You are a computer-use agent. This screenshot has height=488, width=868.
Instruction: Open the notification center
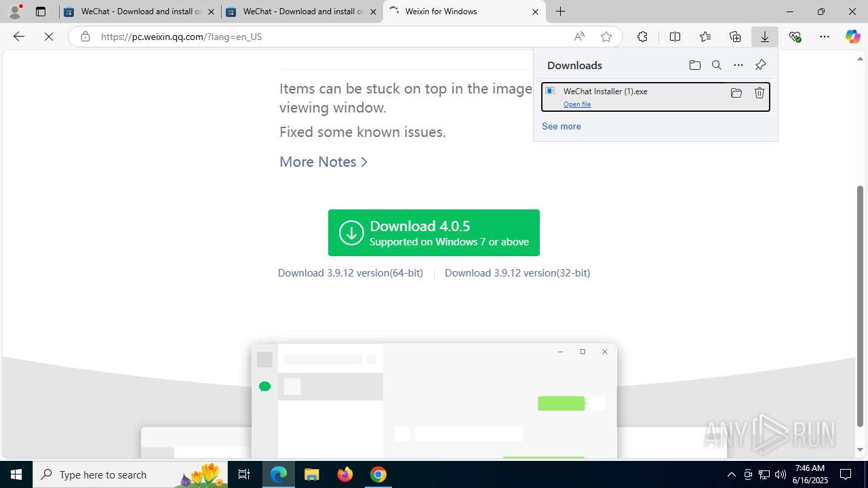[x=846, y=474]
